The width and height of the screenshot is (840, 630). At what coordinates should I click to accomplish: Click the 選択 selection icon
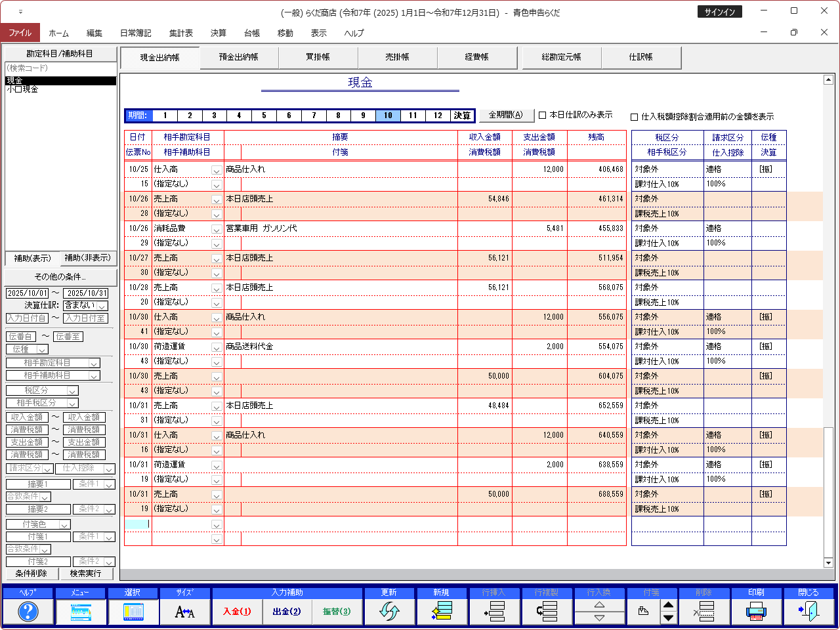coord(133,612)
